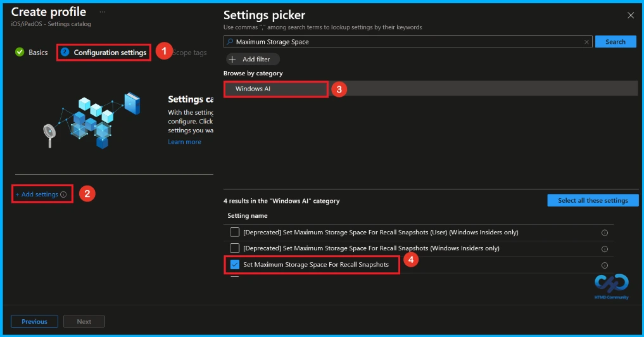Screen dimensions: 644x337
Task: Click Select all these settings button
Action: tap(593, 200)
